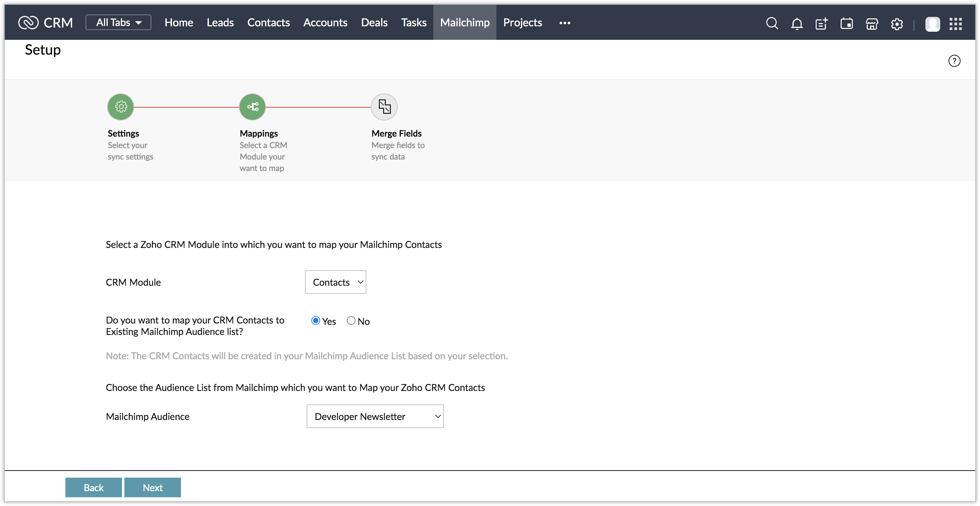This screenshot has width=980, height=506.
Task: Select the No radio button
Action: 351,320
